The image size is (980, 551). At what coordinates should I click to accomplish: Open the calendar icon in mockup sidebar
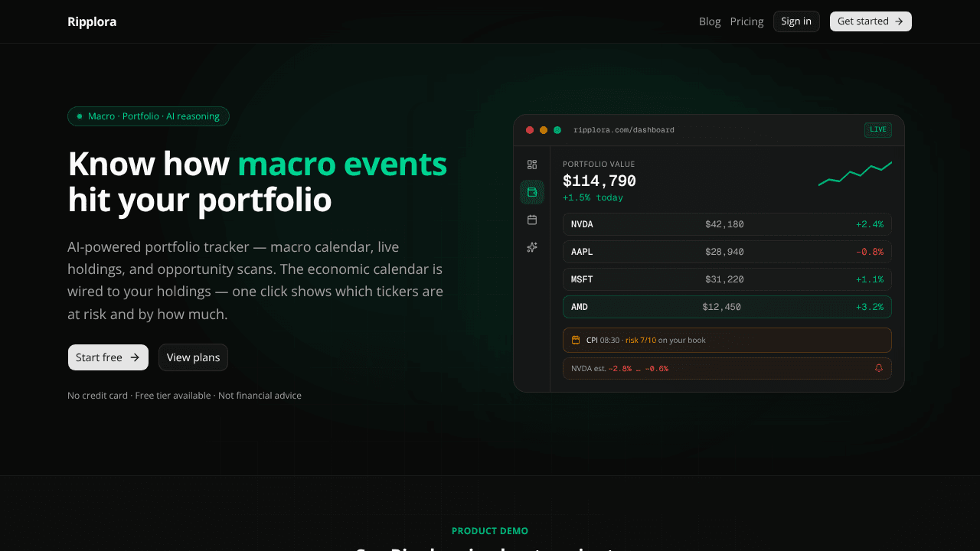pyautogui.click(x=532, y=220)
